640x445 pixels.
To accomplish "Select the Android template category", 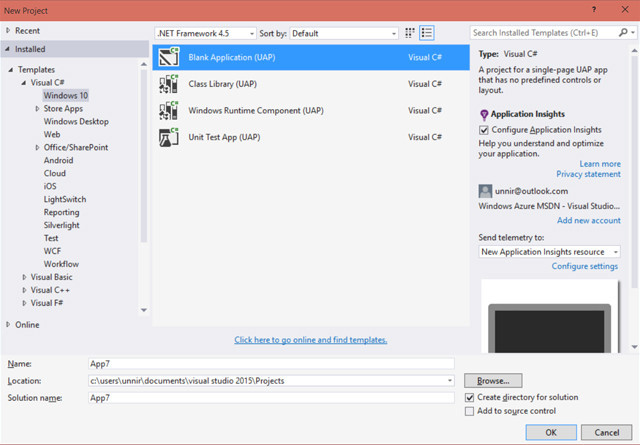I will pos(58,160).
